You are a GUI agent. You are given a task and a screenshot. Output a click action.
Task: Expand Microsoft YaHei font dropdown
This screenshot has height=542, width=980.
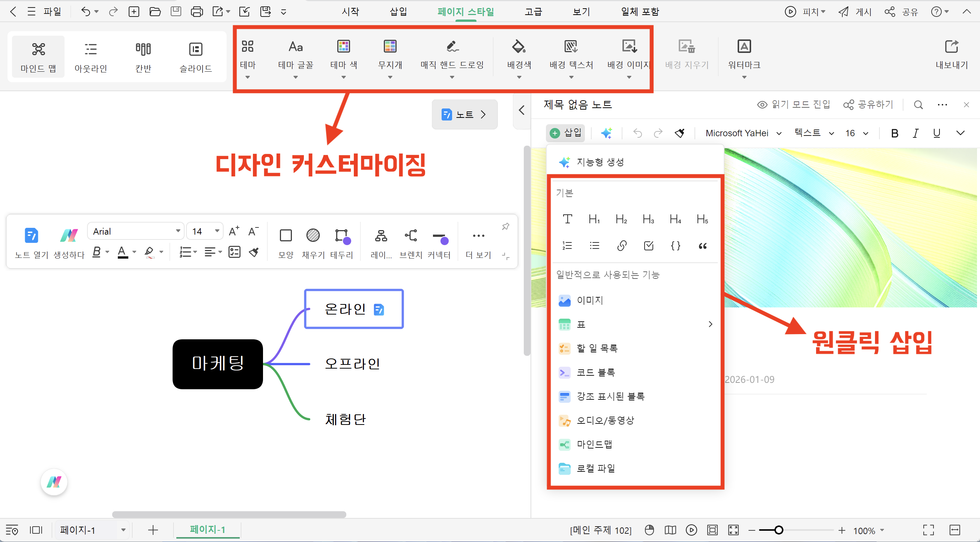tap(779, 134)
